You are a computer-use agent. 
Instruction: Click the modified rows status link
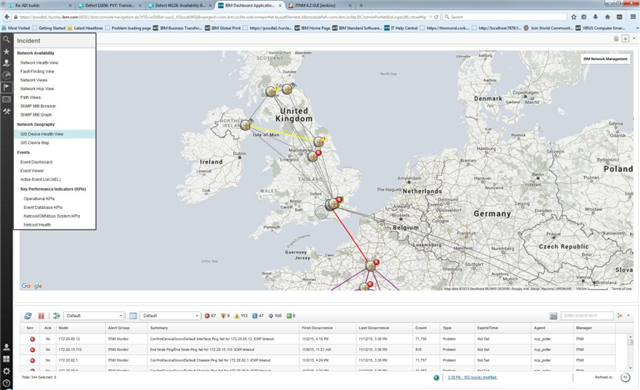(x=472, y=377)
